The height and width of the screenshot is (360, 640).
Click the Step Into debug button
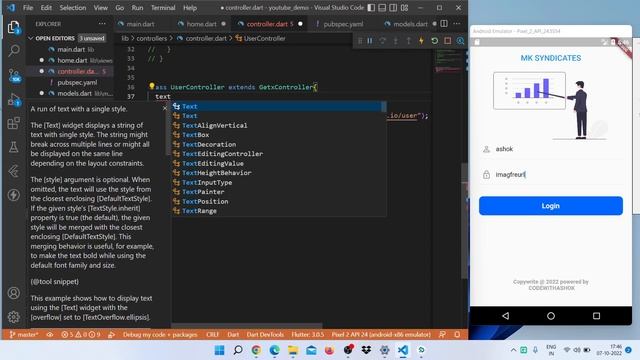tap(396, 41)
